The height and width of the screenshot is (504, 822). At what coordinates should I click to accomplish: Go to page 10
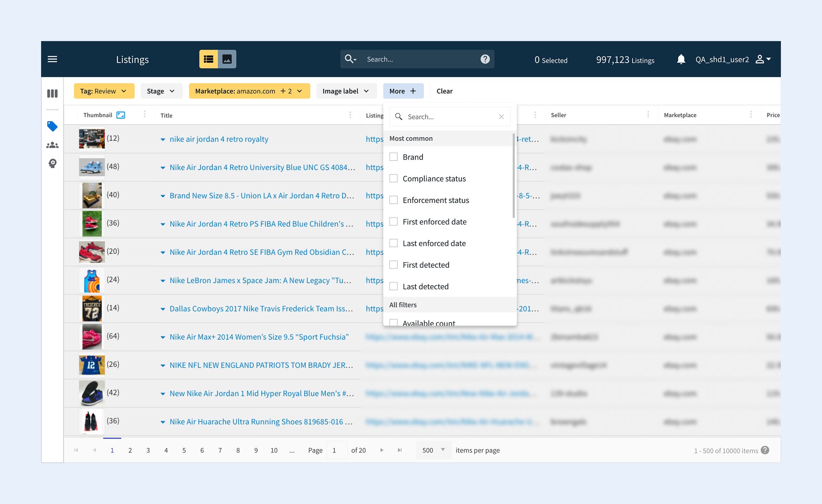click(x=274, y=450)
